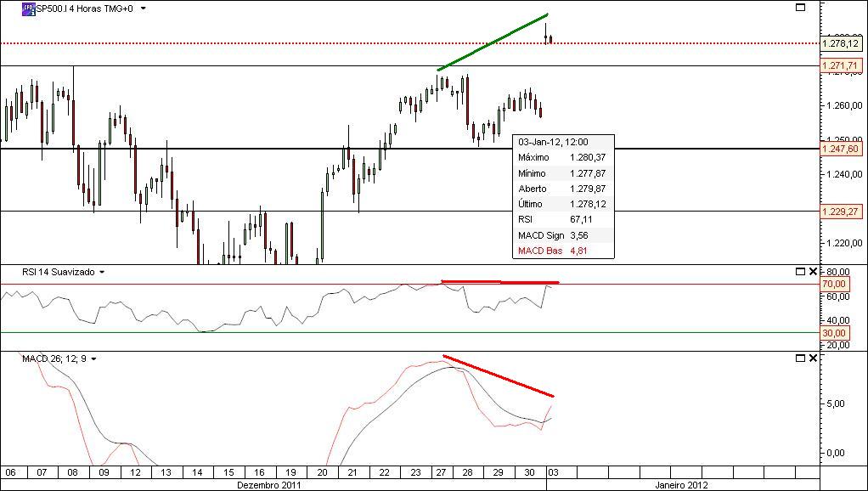Click the RSI 70,00 overbought level label
This screenshot has height=491, width=868.
[834, 284]
